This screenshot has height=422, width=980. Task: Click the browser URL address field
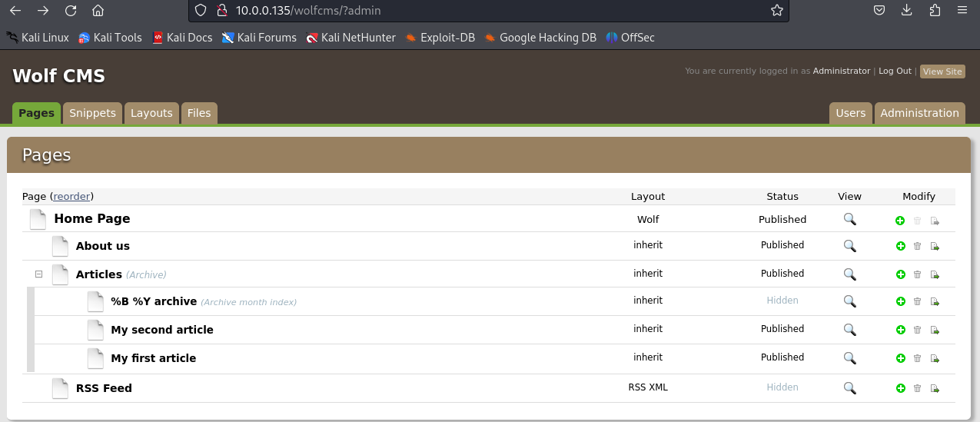[488, 11]
